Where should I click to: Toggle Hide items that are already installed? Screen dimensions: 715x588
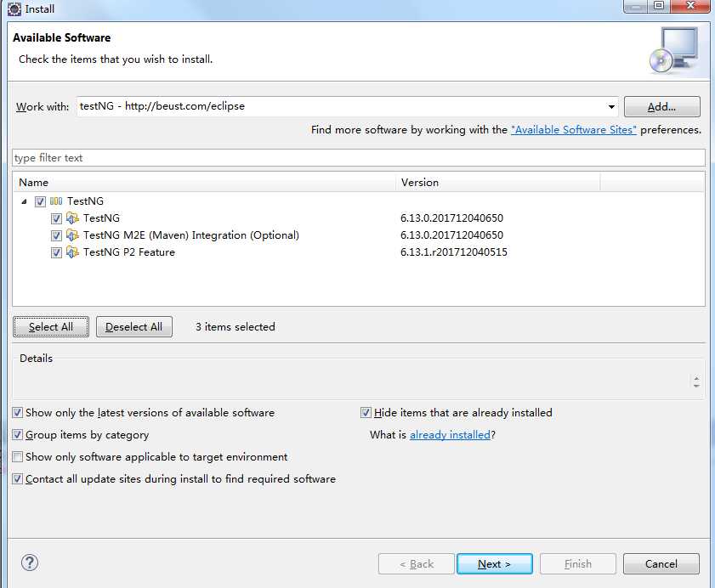click(366, 412)
